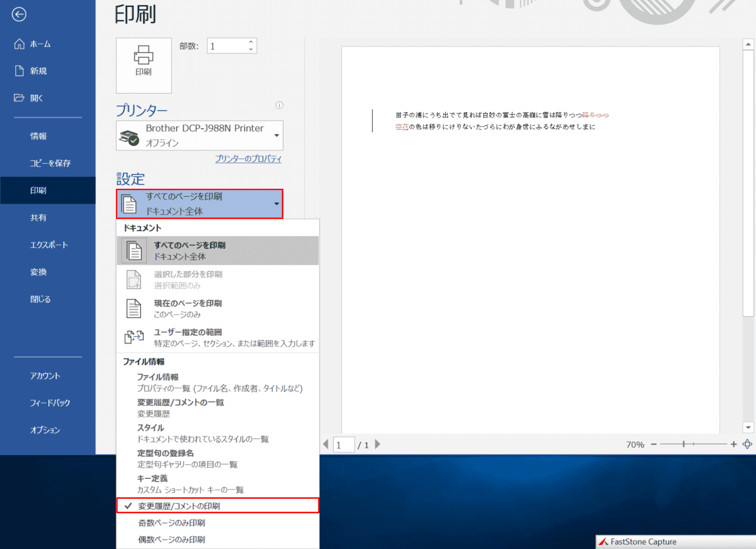
Task: Click the preview scrollbar down arrow
Action: click(x=748, y=428)
